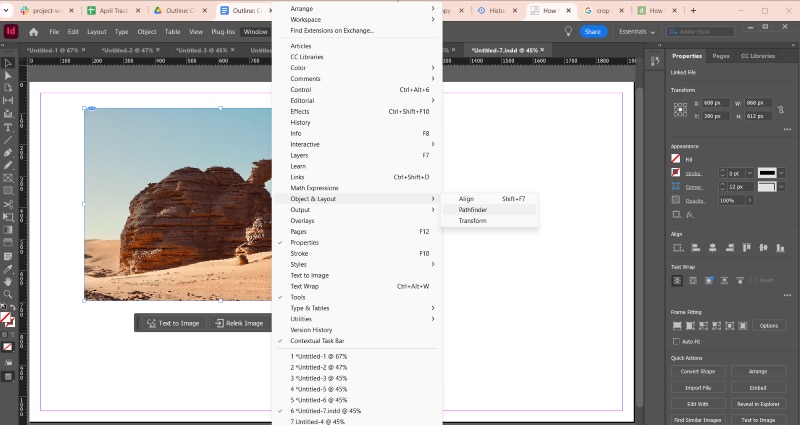Click Align Bottom Edges icon

[x=780, y=248]
